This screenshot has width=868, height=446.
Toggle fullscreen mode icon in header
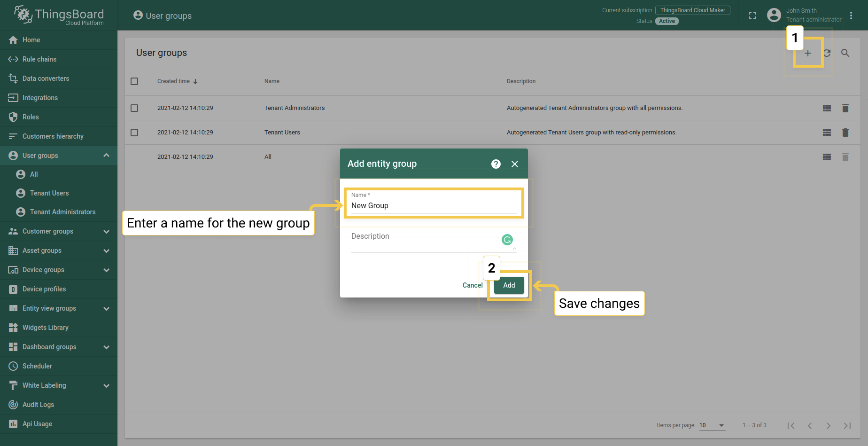click(752, 16)
